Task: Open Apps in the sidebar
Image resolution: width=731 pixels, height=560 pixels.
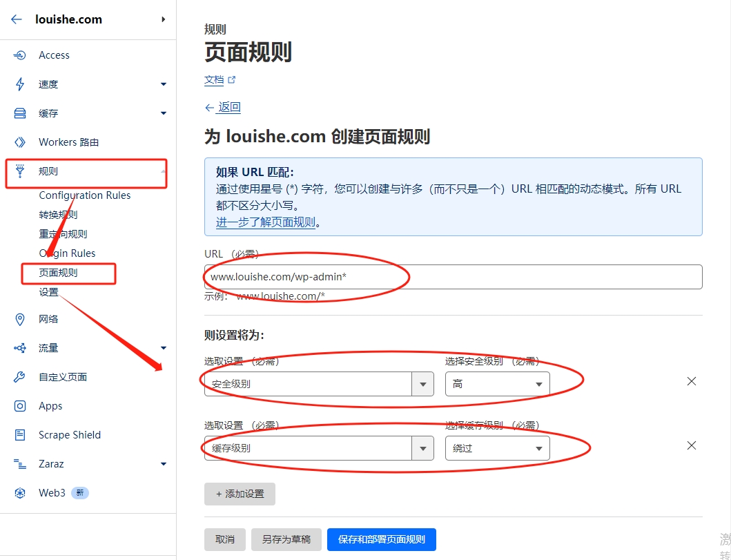Action: (50, 406)
